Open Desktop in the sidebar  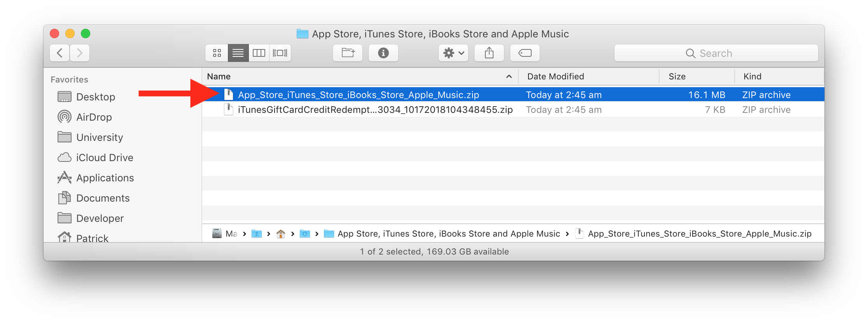(x=96, y=97)
